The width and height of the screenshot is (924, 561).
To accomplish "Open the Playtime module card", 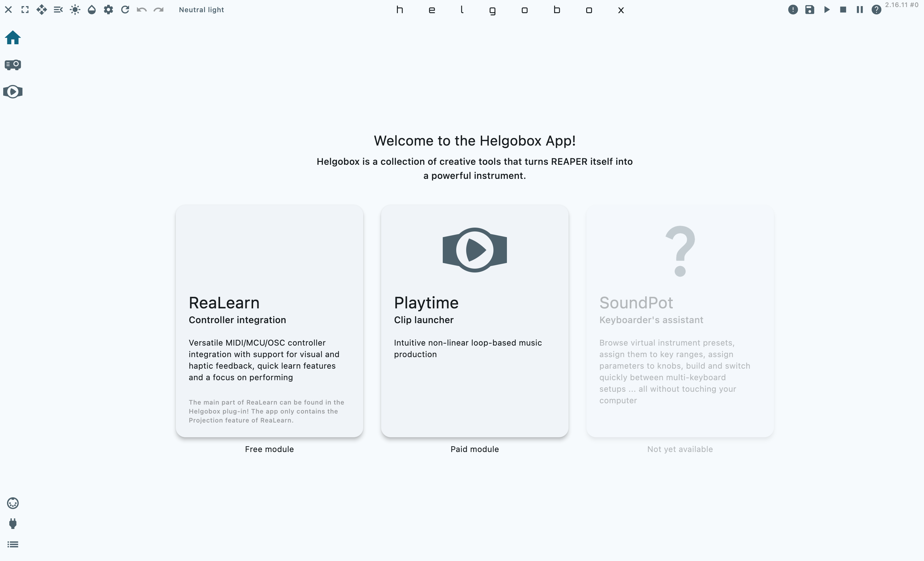I will (x=475, y=321).
